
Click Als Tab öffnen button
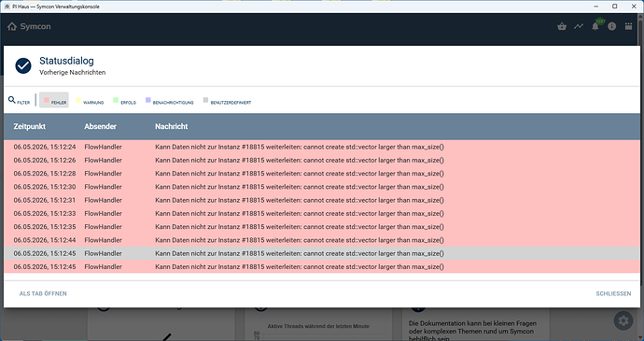pos(43,293)
